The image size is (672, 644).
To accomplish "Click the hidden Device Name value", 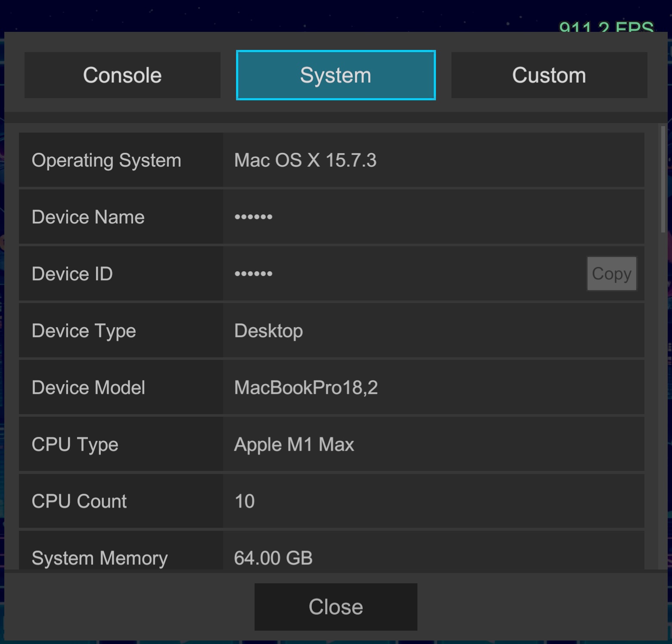I will (x=253, y=217).
